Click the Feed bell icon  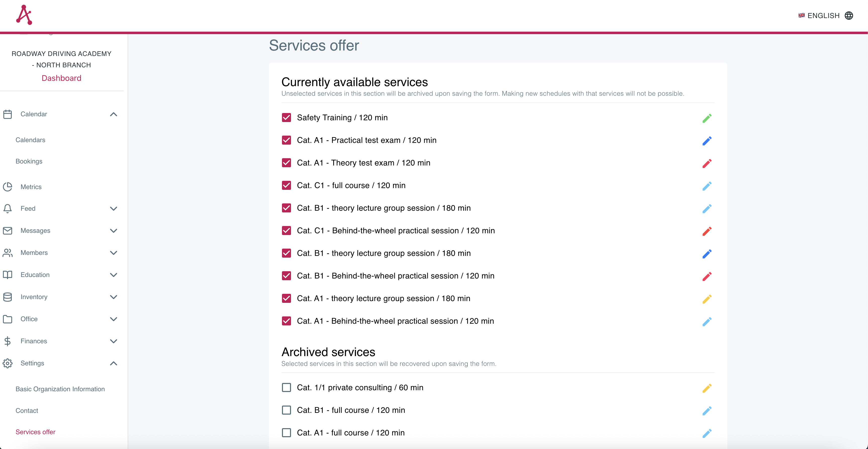point(8,208)
